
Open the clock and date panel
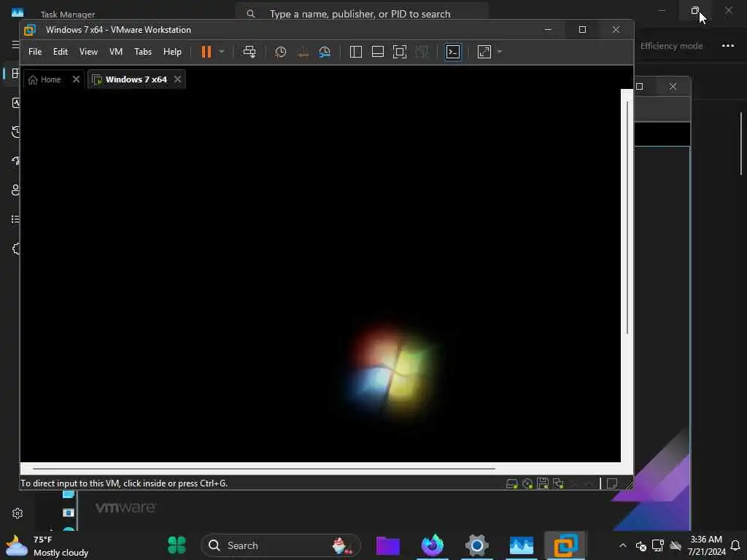click(706, 545)
